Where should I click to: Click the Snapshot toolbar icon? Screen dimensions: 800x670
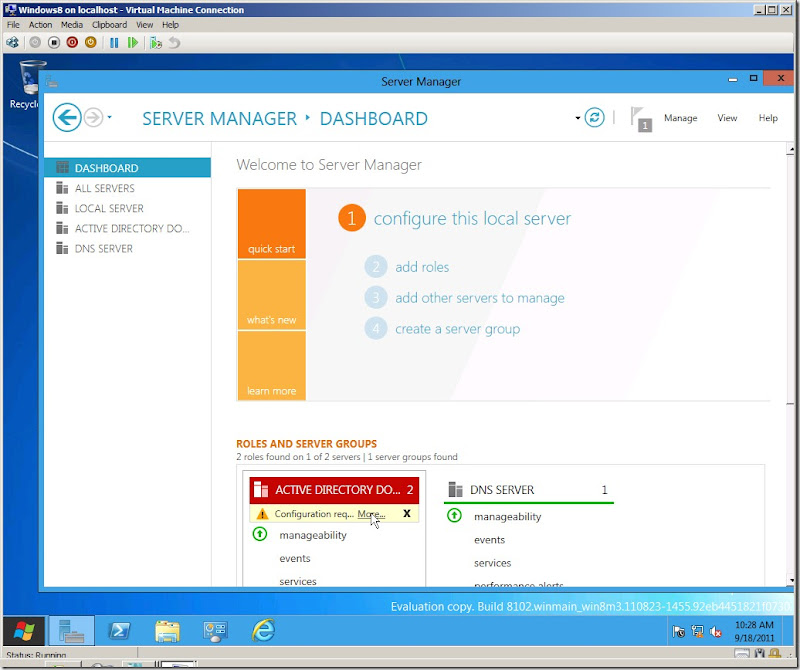pyautogui.click(x=156, y=42)
